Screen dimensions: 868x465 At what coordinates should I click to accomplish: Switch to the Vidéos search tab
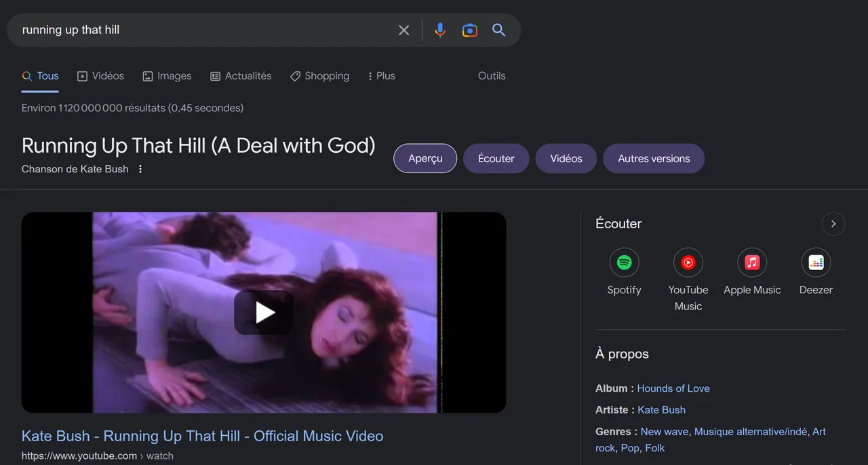[x=100, y=76]
